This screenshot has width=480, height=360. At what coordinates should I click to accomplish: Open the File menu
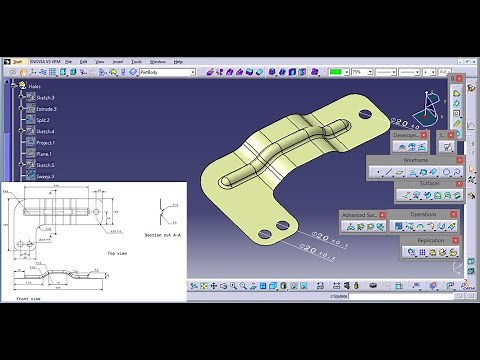[x=68, y=62]
